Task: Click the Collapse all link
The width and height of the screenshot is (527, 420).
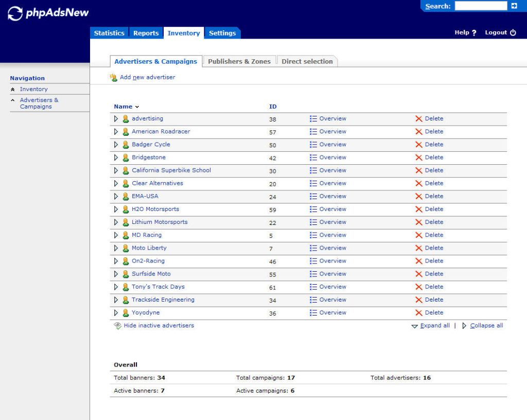Action: [x=486, y=326]
